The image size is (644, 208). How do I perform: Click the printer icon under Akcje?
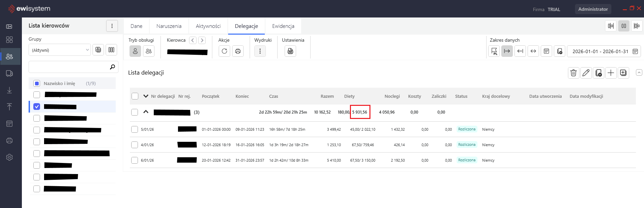pos(238,51)
